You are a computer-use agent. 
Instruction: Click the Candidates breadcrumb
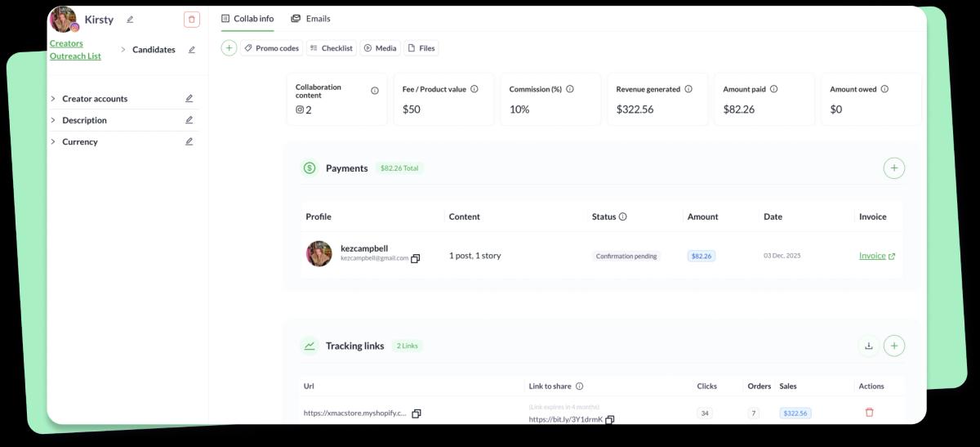tap(154, 50)
